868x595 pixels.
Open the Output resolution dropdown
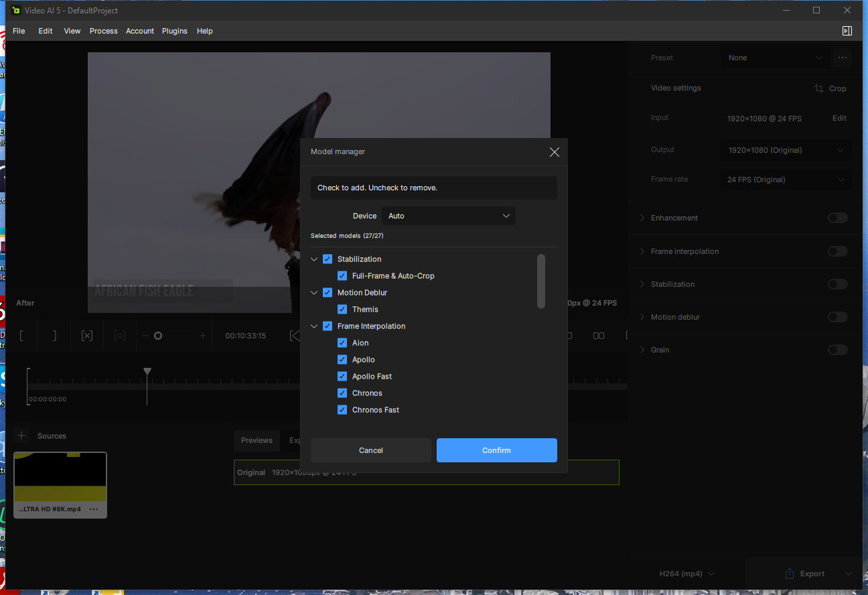tap(787, 150)
